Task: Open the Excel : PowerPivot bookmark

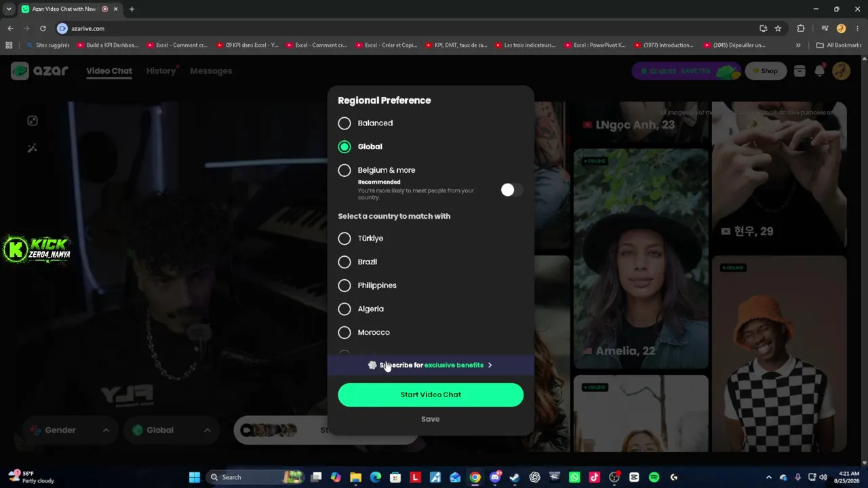Action: click(595, 45)
